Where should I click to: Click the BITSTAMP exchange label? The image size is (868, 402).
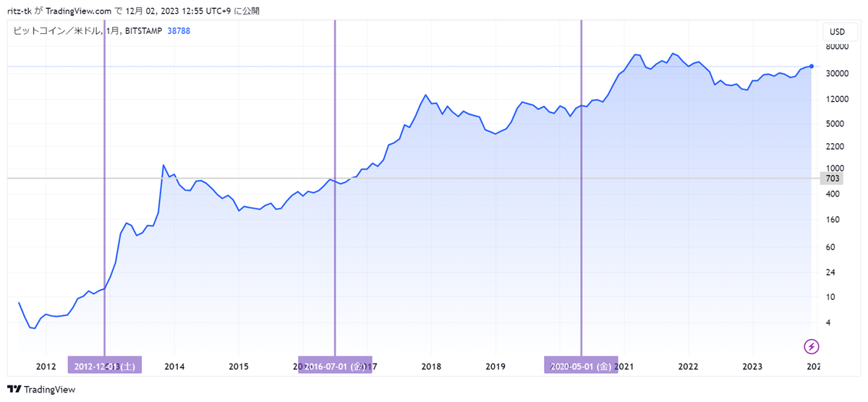pos(142,31)
